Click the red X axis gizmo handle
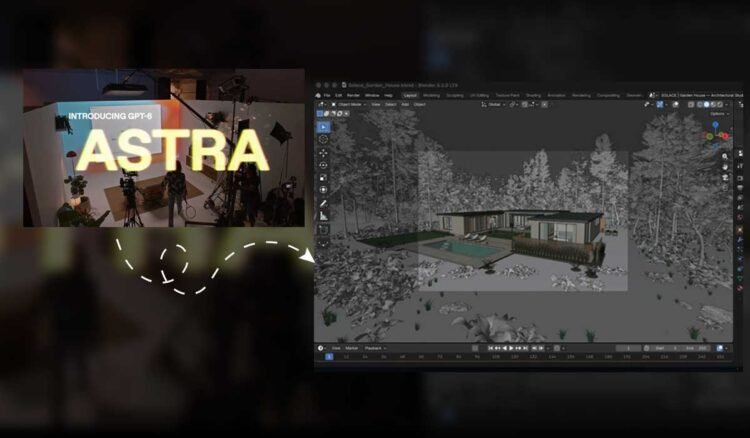Viewport: 750px width, 438px height. tap(725, 136)
